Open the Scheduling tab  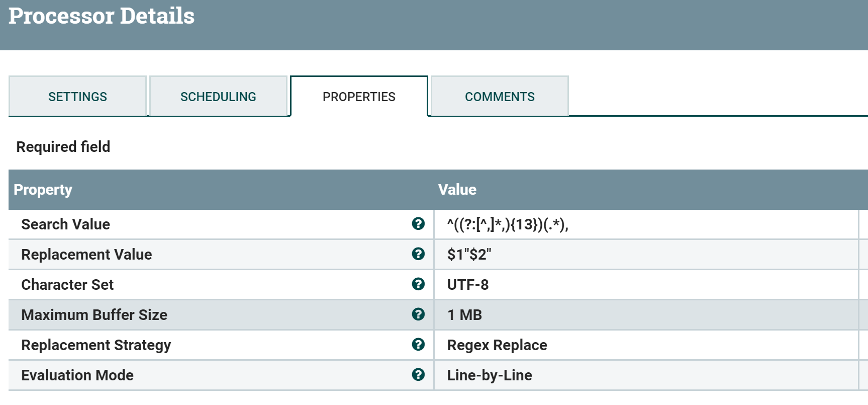pyautogui.click(x=218, y=97)
